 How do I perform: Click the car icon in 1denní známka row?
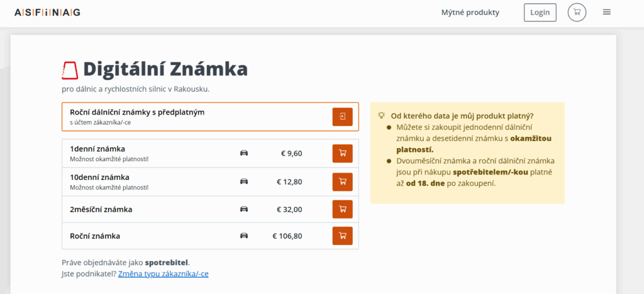click(244, 154)
